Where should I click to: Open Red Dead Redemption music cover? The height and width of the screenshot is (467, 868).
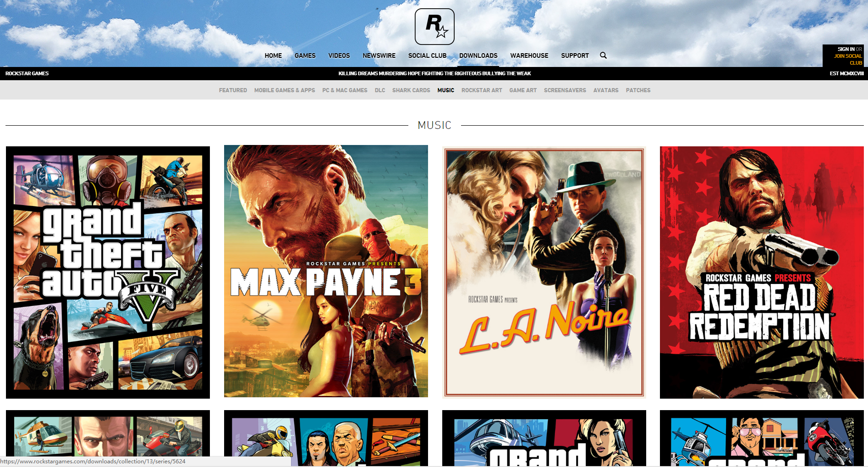762,272
